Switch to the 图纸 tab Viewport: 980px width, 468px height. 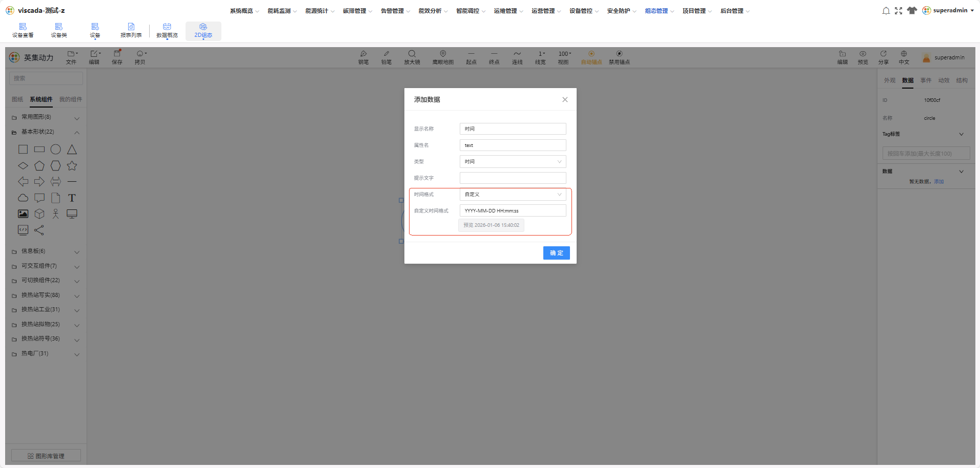click(17, 99)
